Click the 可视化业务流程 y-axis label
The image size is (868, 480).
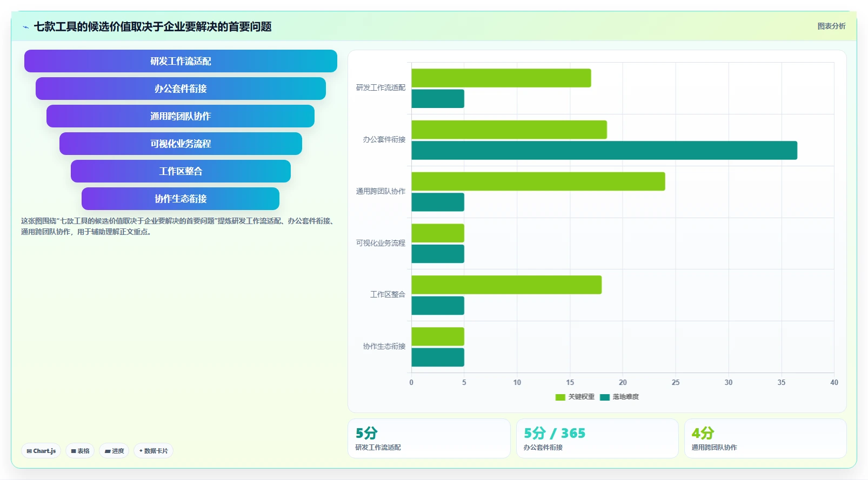coord(380,243)
